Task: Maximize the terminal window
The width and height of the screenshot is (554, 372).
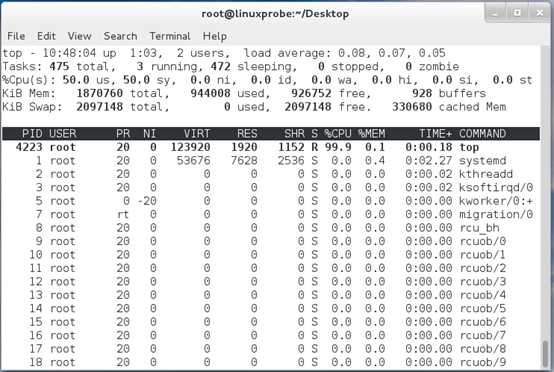Action: (x=517, y=13)
